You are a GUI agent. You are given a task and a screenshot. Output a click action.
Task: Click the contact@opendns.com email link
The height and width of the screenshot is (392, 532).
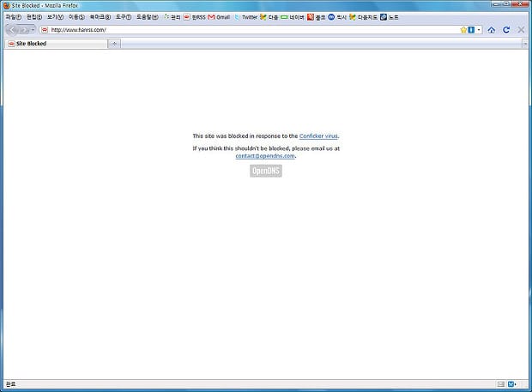[265, 156]
